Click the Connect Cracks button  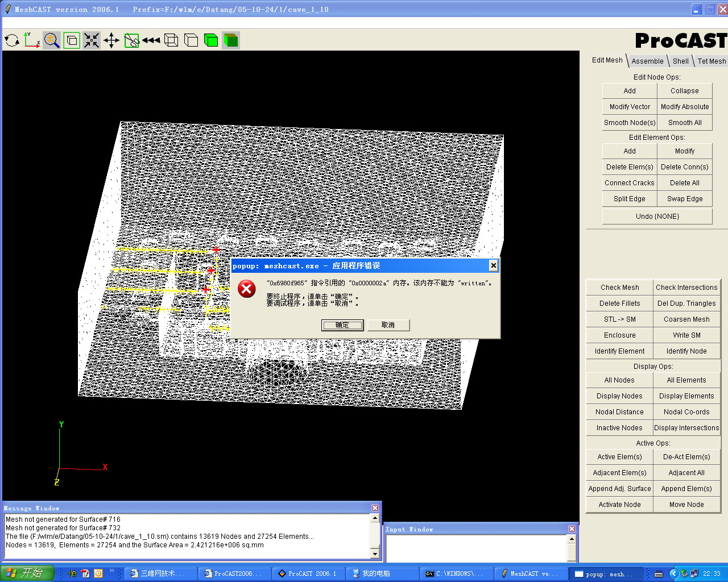(x=630, y=183)
